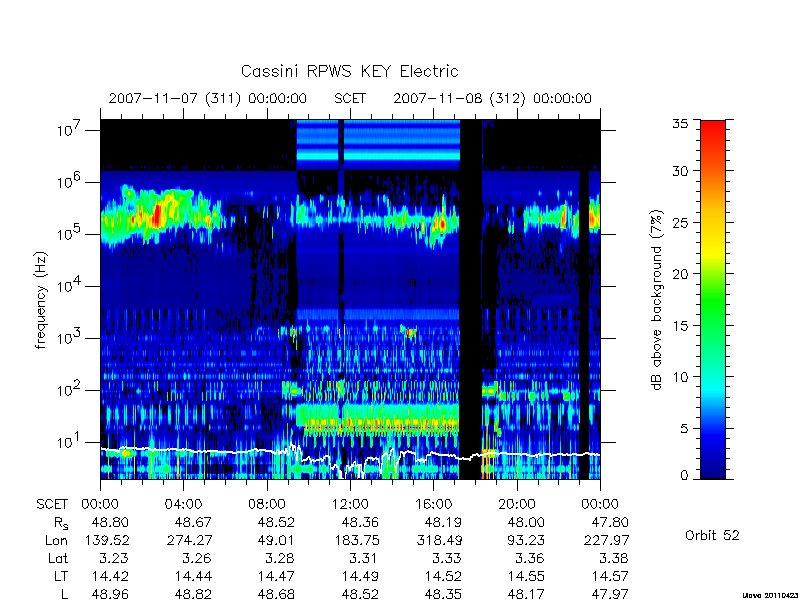Click the Rs value 48.19

coord(443,523)
